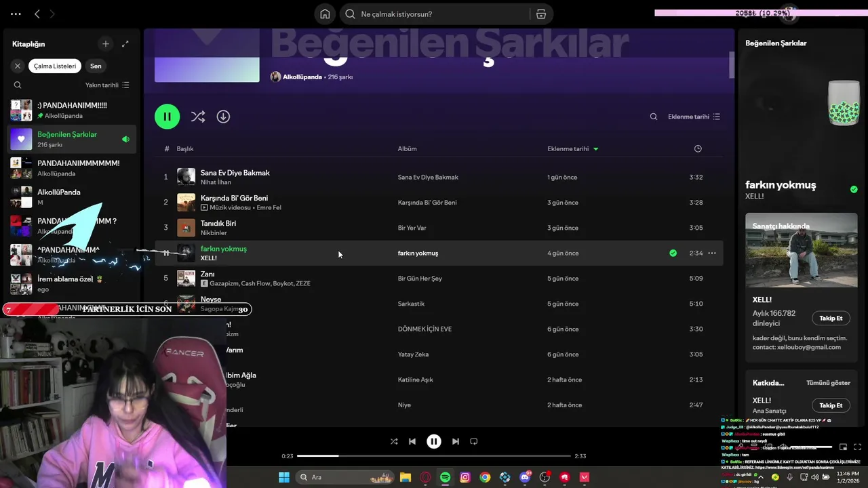The width and height of the screenshot is (868, 488).
Task: Open the PANDAHANIMMMMMM! playlist
Action: (72, 168)
